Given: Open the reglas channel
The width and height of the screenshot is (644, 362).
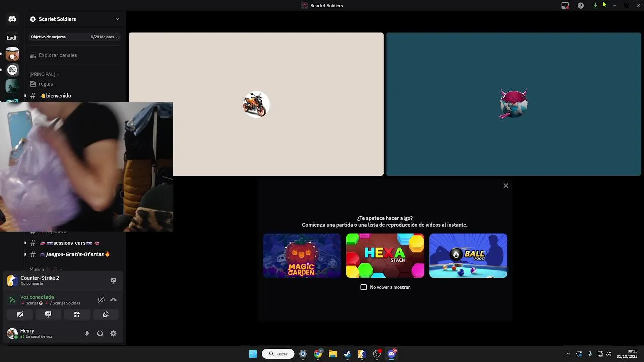Looking at the screenshot, I should 46,84.
